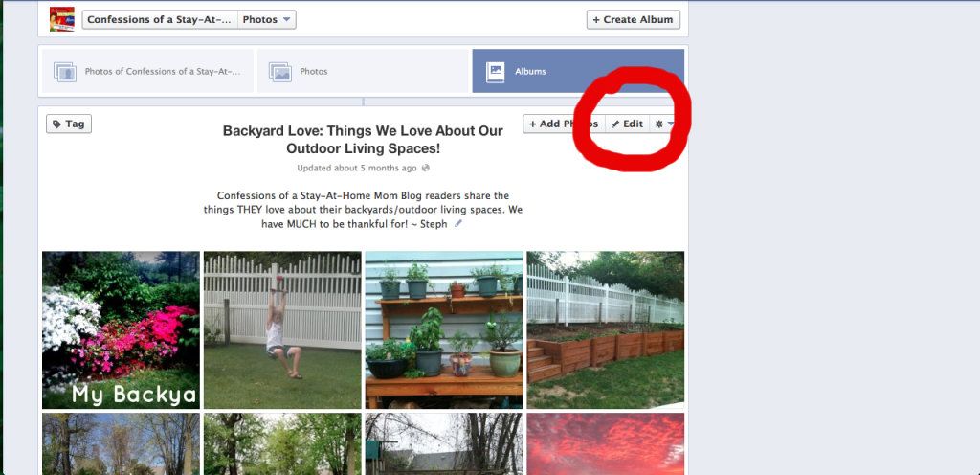Click the Edit album button
Viewport: 980px width, 475px height.
point(628,124)
